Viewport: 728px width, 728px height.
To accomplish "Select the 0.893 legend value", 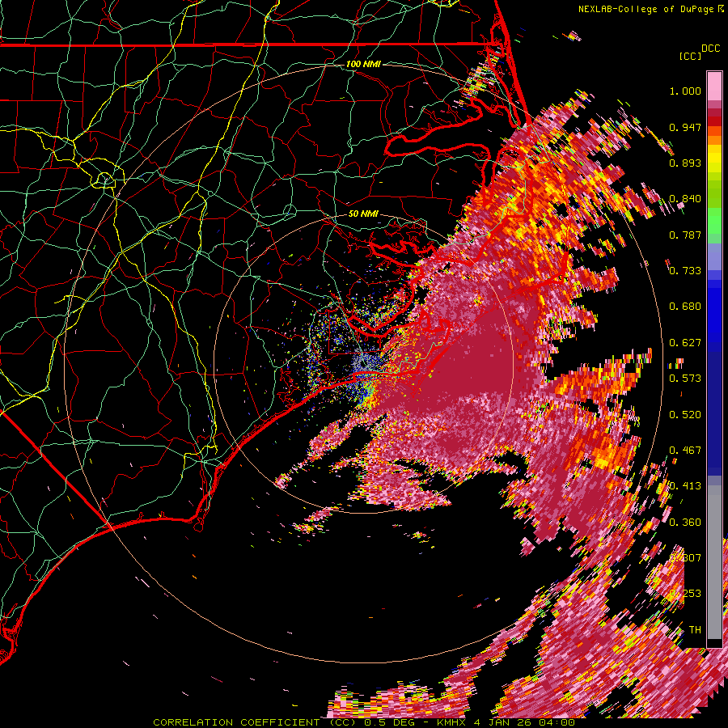I will tap(685, 163).
